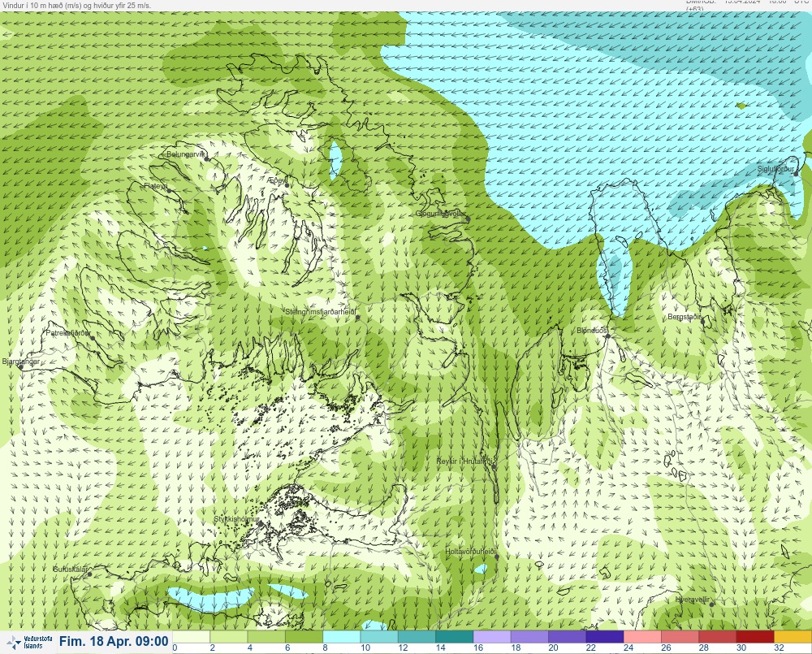Viewport: 812px width, 654px height.
Task: Pick the salmon 26–28 m/s legend swatch
Action: coord(680,636)
